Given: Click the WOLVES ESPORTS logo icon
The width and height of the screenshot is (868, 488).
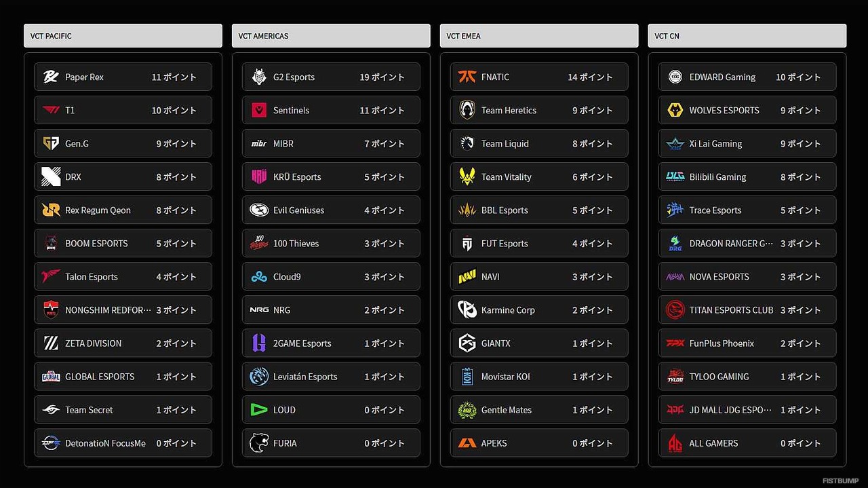Looking at the screenshot, I should [x=675, y=110].
